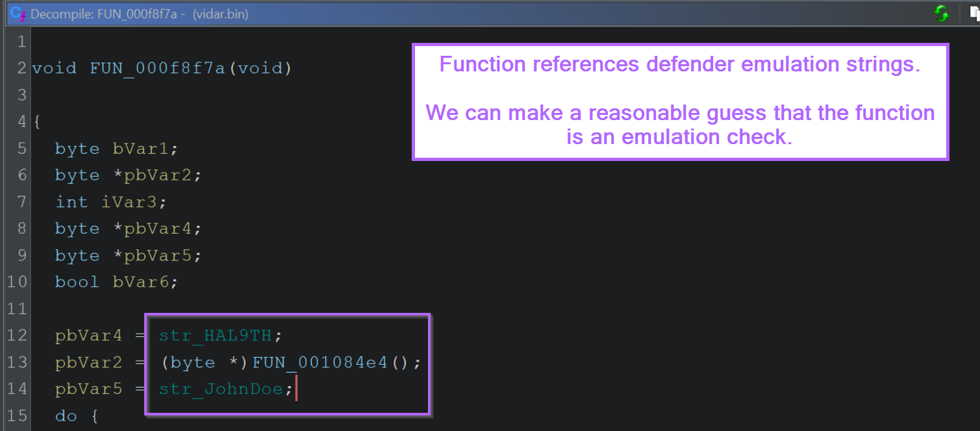Image resolution: width=980 pixels, height=431 pixels.
Task: Click the opening brace on line 4
Action: [36, 122]
